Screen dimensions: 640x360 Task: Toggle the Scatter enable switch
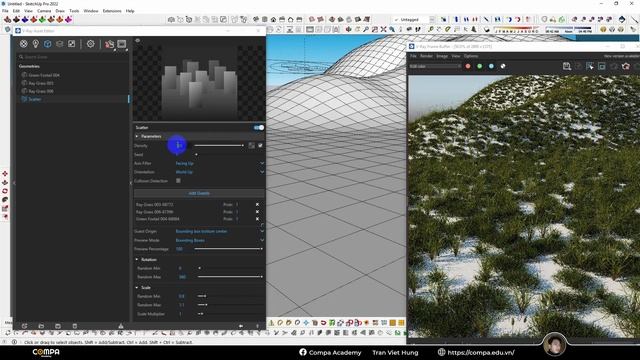(x=259, y=128)
